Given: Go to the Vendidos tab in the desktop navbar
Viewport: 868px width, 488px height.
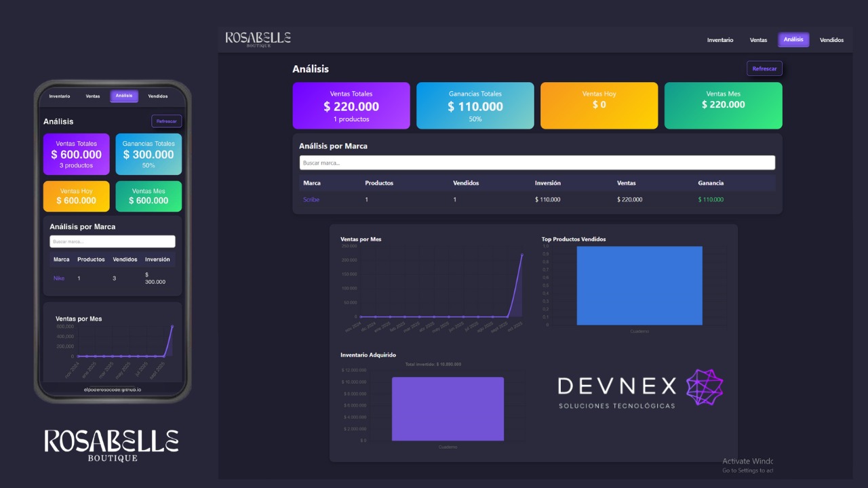Looking at the screenshot, I should click(x=831, y=40).
